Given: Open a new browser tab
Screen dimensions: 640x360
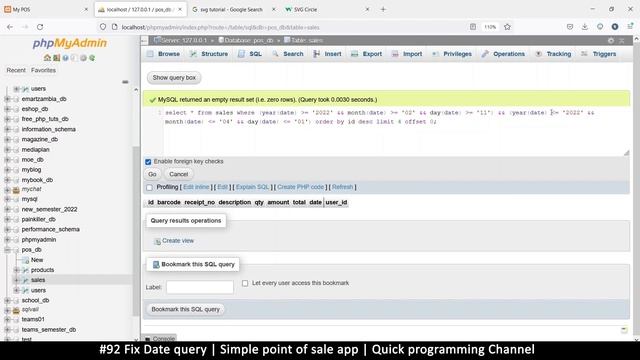Looking at the screenshot, I should click(383, 9).
